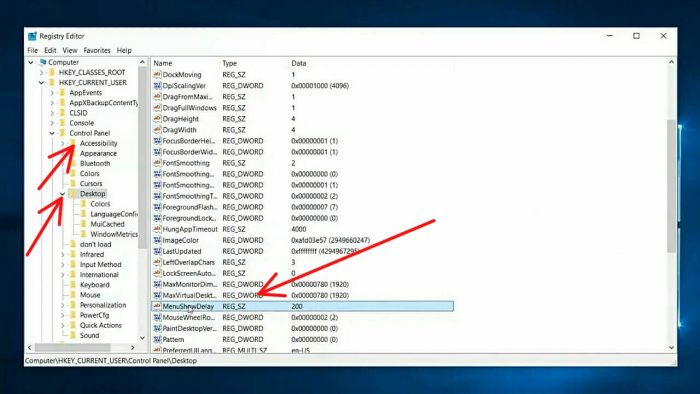Screen dimensions: 700x394
Task: Click the WindowMetrics folder icon
Action: 83,234
